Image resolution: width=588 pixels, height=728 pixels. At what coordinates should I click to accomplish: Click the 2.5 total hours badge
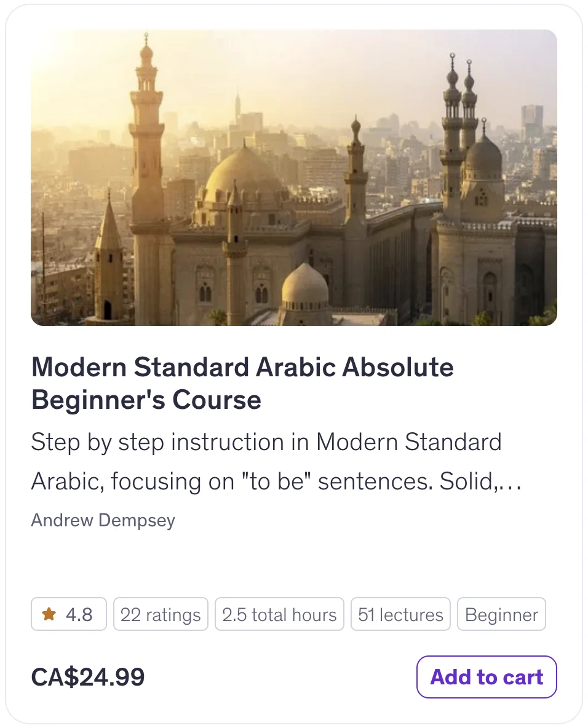pyautogui.click(x=279, y=614)
